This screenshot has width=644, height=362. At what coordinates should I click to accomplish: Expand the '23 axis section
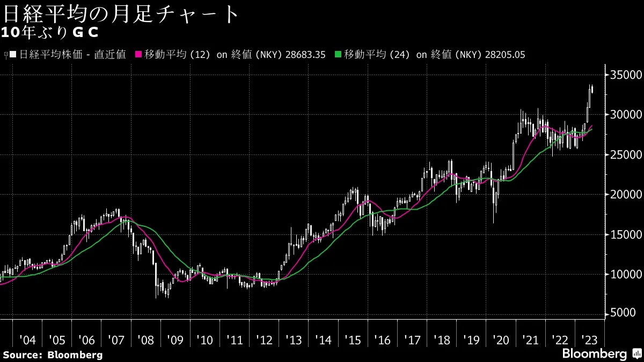click(x=589, y=340)
